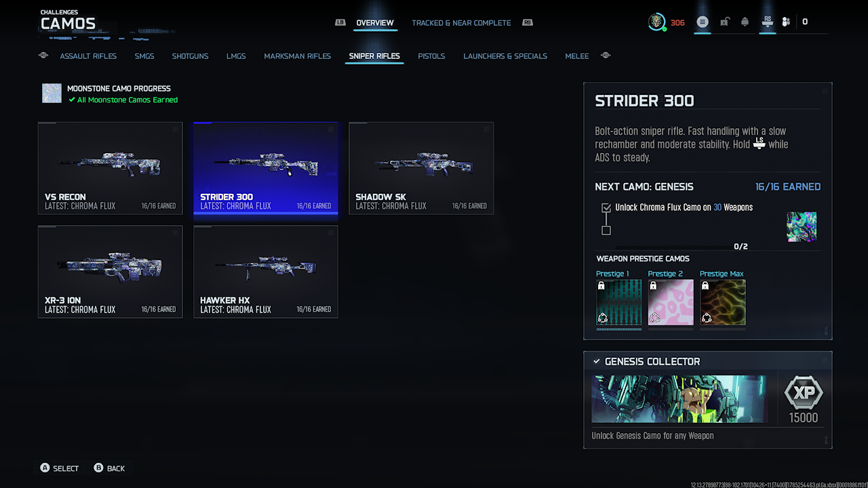Cycle categories right with the right stick icon
868x488 pixels.
[606, 56]
